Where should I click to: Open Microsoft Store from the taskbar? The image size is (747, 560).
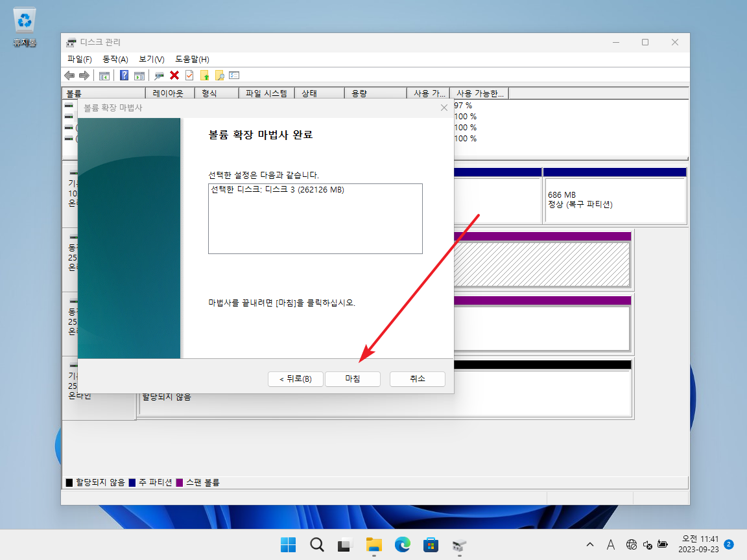pos(431,544)
